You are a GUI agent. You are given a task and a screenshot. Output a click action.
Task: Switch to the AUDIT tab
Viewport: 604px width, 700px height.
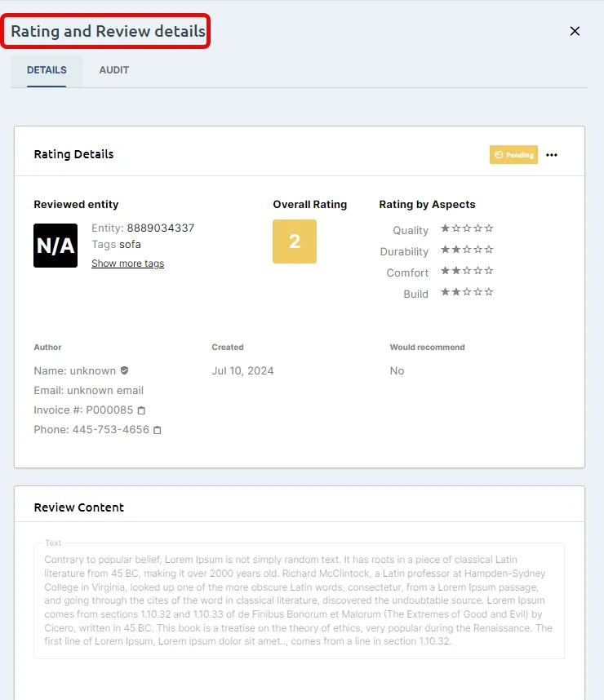pyautogui.click(x=114, y=70)
